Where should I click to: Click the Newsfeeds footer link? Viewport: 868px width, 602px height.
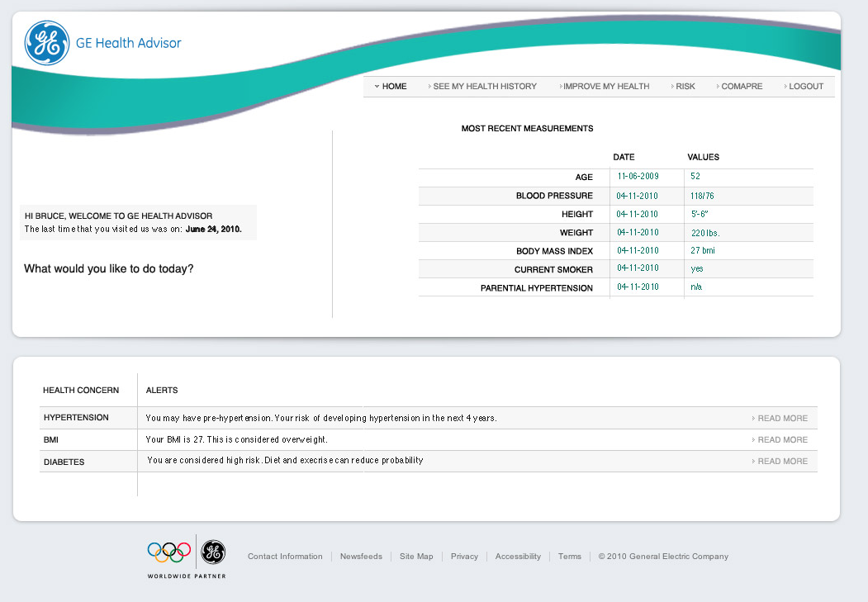coord(361,556)
